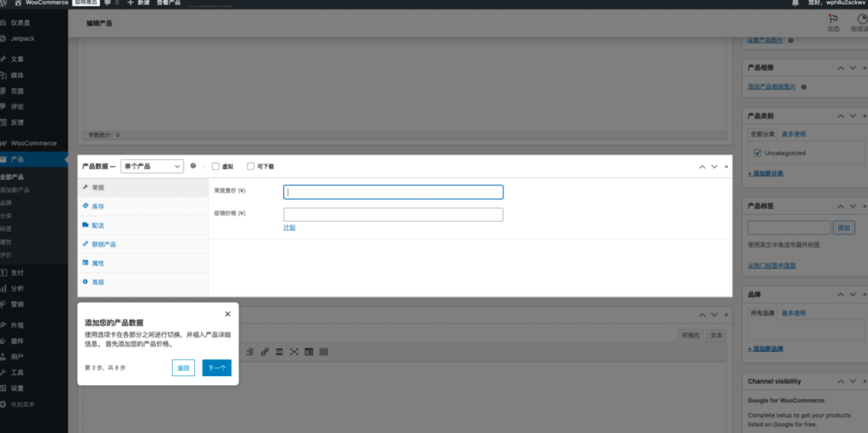Click the help icon beside set product image
Screen dimensions: 868x433
791,40
